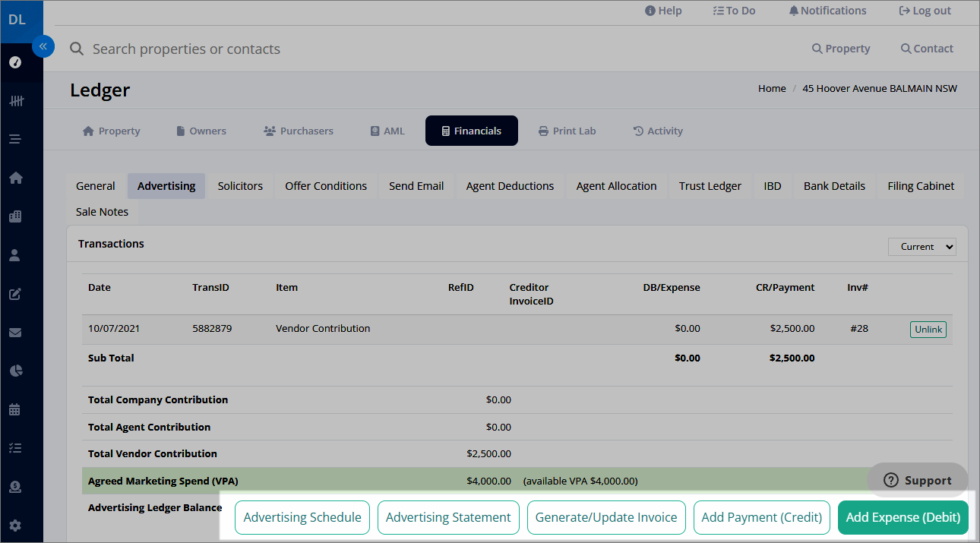Screen dimensions: 980x543
Task: Open the Advertising Schedule
Action: 302,517
